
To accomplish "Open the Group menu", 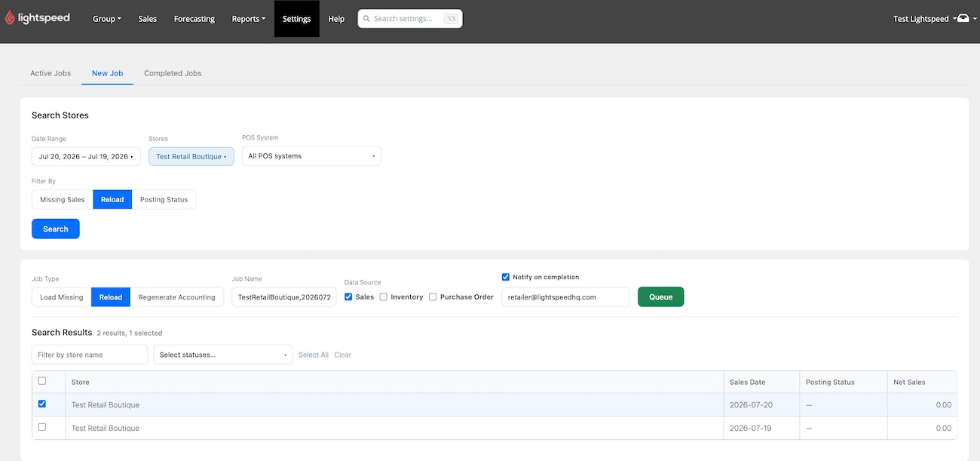I will 107,19.
